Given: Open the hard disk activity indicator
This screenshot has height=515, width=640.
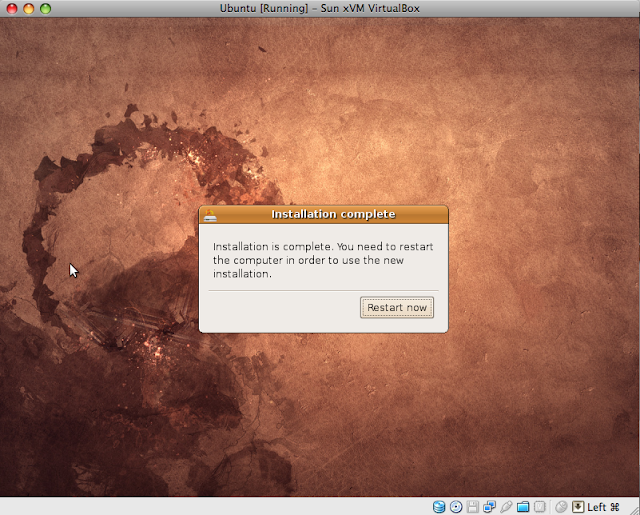Looking at the screenshot, I should (x=439, y=507).
